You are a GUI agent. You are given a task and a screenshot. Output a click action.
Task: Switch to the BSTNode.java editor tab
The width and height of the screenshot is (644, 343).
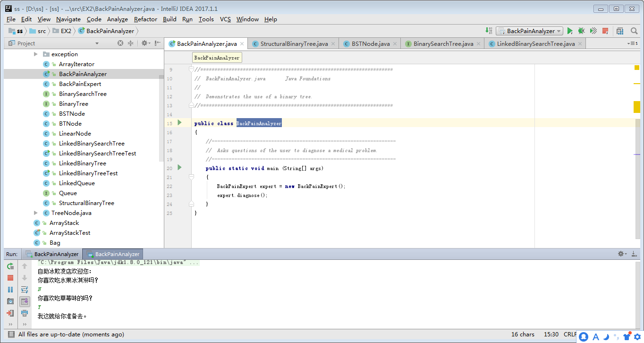pos(371,43)
